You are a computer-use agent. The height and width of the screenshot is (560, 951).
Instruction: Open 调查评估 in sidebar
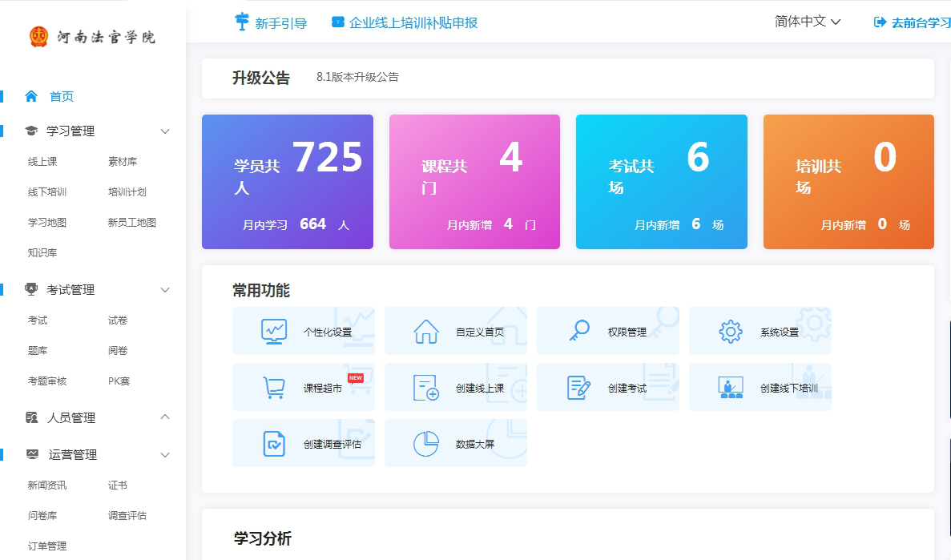click(x=127, y=515)
